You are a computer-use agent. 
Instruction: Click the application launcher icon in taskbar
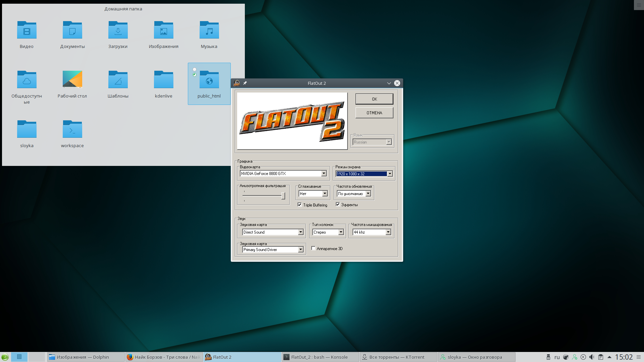coord(5,357)
